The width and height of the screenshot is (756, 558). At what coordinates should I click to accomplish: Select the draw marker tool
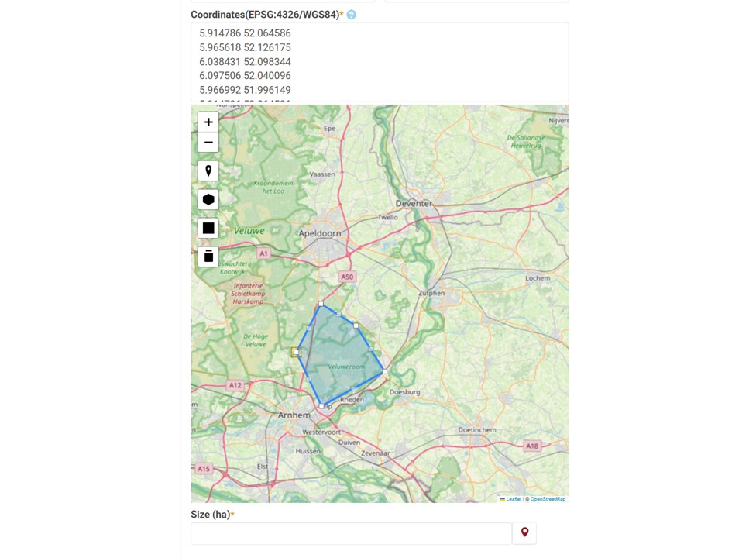pos(208,171)
